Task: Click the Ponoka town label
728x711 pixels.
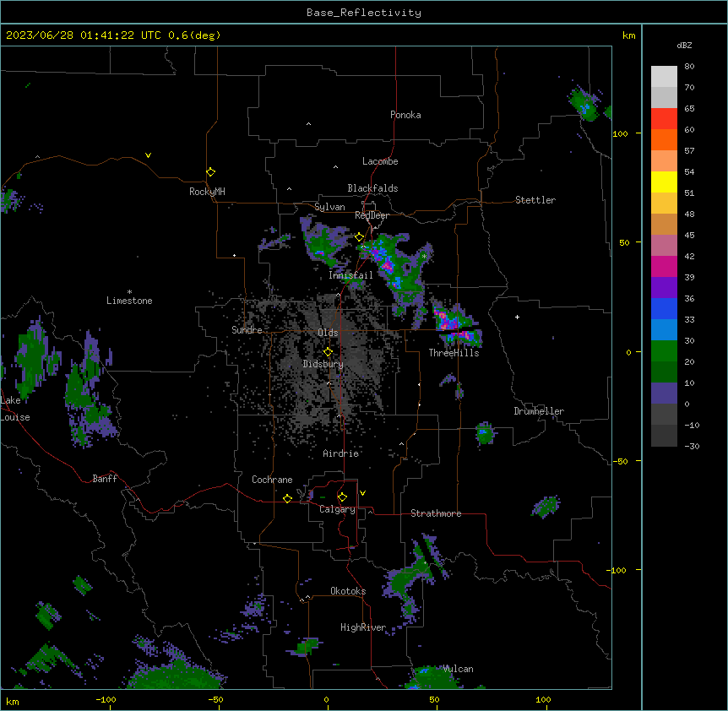Action: (405, 115)
